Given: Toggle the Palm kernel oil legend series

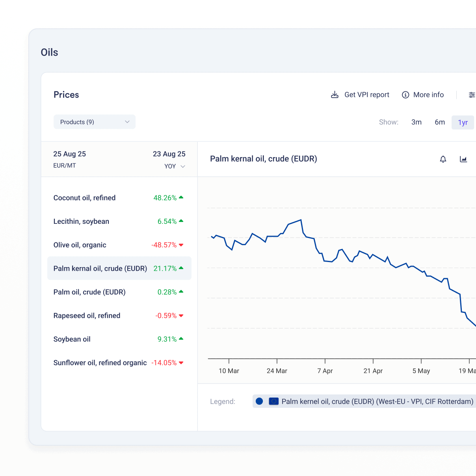Looking at the screenshot, I should (x=377, y=402).
